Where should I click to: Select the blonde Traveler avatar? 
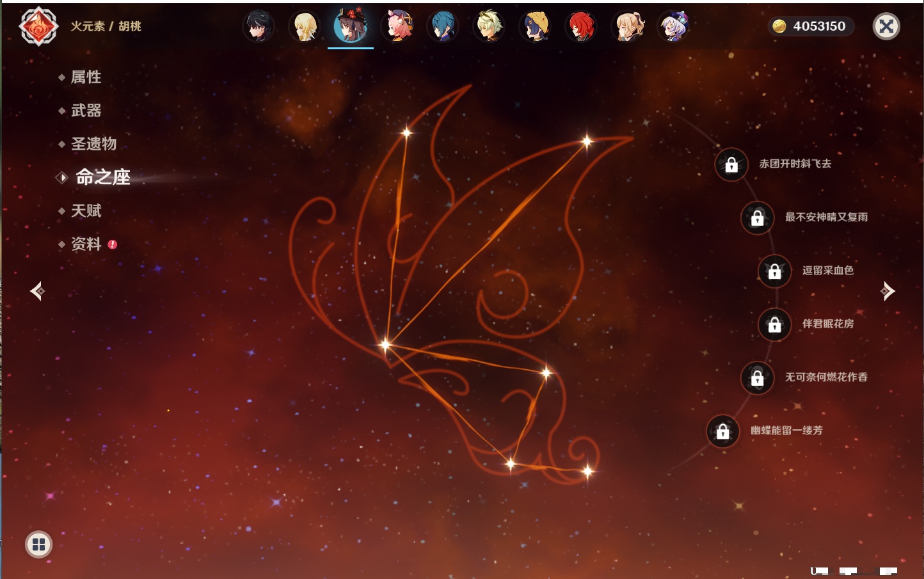coord(305,26)
